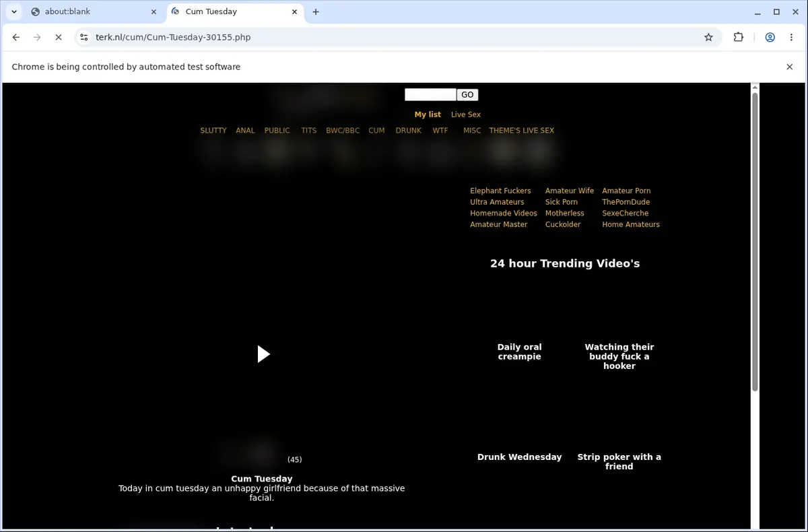This screenshot has width=808, height=532.
Task: Select the DRUNK category menu item
Action: (x=409, y=131)
